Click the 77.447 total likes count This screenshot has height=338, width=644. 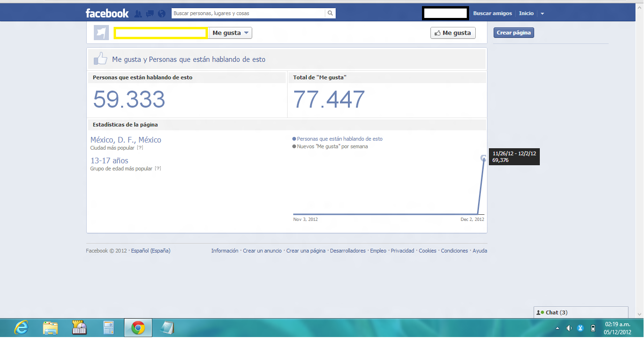click(329, 100)
